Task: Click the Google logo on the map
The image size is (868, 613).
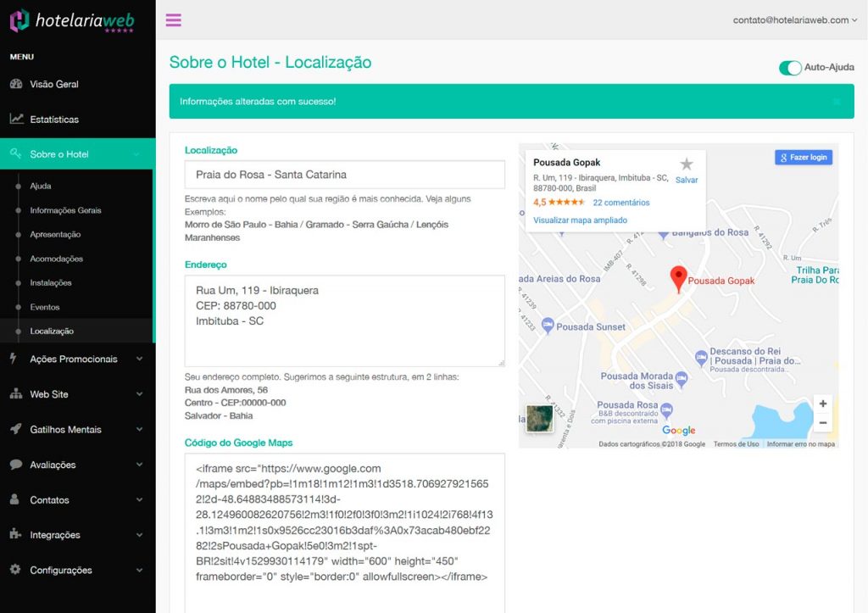Action: pos(679,430)
